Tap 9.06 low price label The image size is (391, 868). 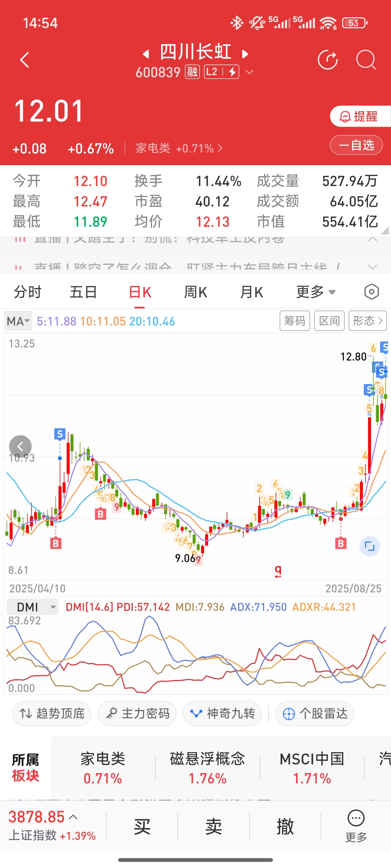185,558
